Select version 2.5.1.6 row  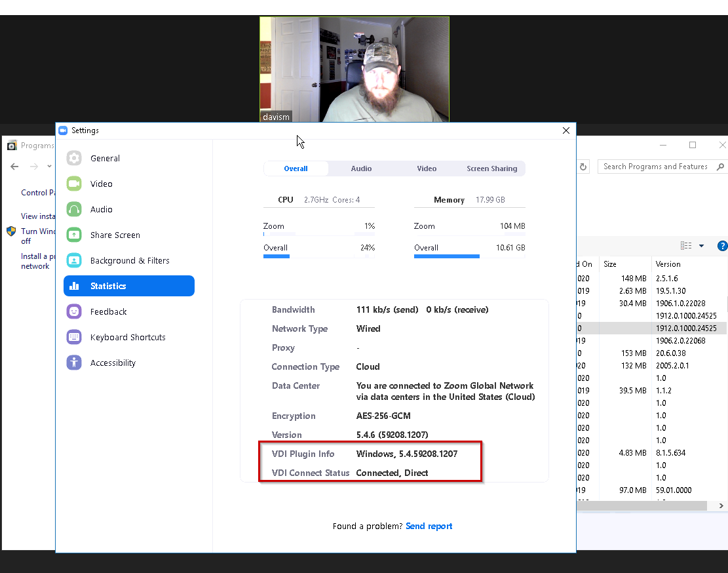point(652,279)
